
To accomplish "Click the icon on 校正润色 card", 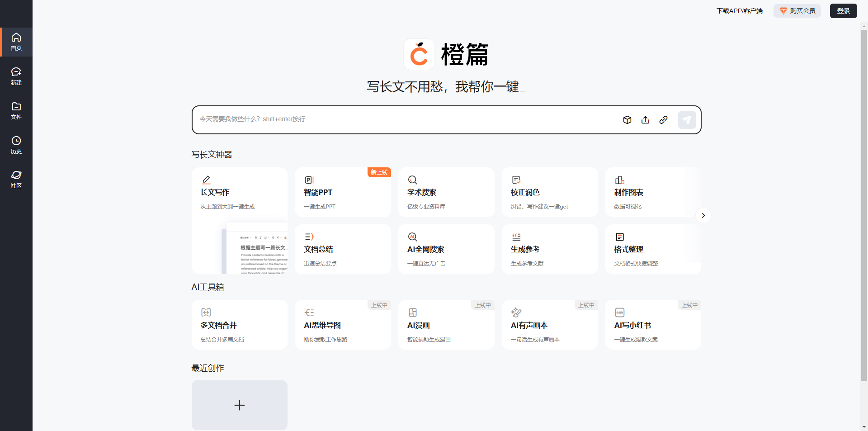I will tap(516, 180).
